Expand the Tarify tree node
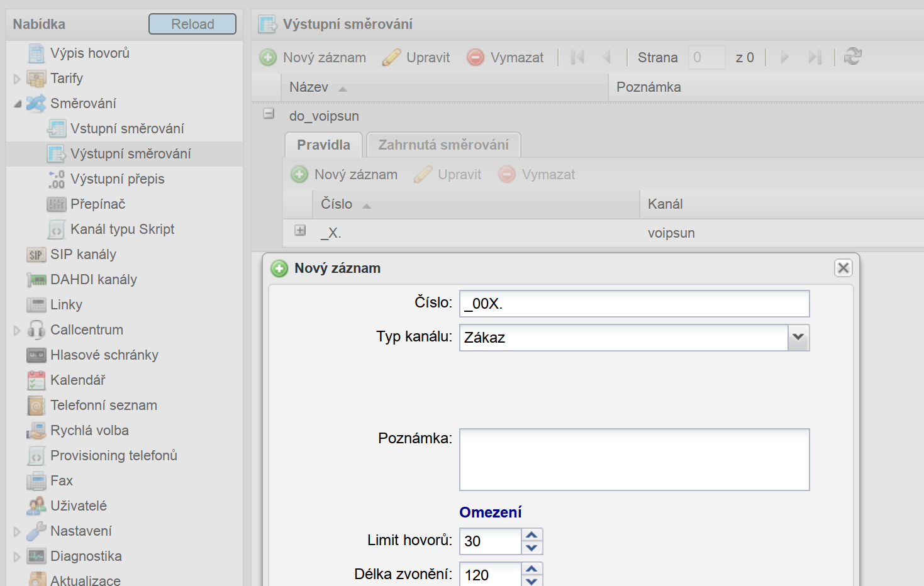Screen dimensions: 924x586 (x=17, y=79)
